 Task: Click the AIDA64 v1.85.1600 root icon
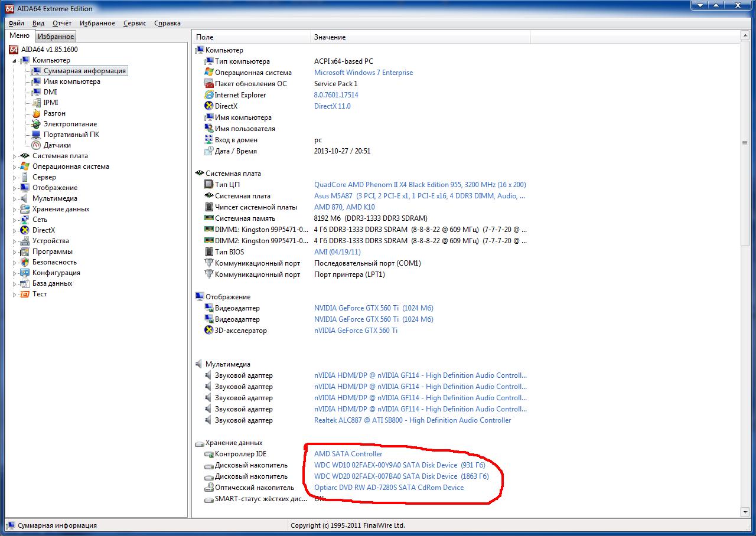[x=14, y=50]
